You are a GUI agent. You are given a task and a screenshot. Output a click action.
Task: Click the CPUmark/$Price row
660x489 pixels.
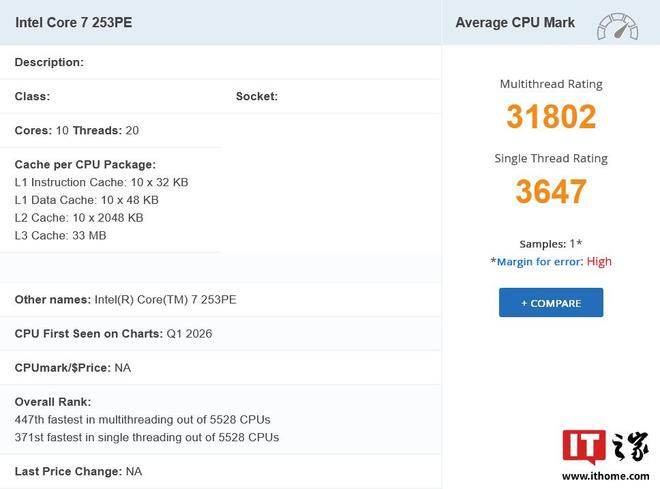73,368
